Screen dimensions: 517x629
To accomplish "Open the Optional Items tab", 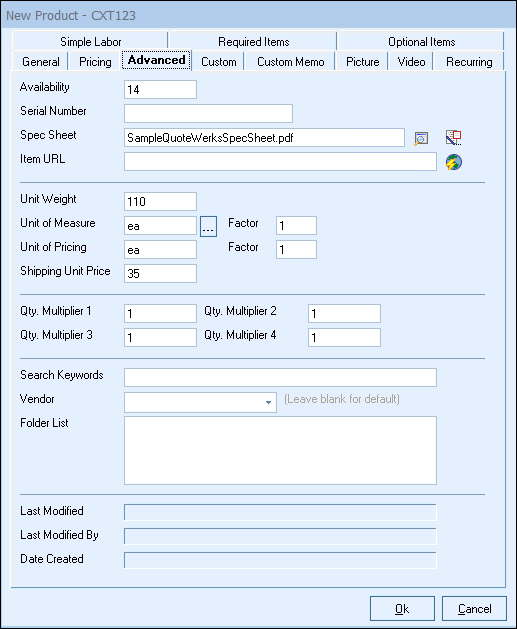I will point(421,42).
